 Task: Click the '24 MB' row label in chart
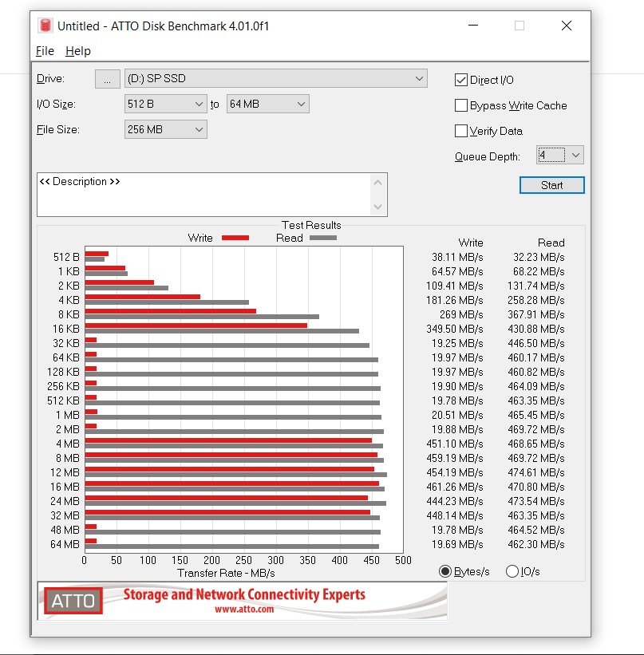coord(65,501)
